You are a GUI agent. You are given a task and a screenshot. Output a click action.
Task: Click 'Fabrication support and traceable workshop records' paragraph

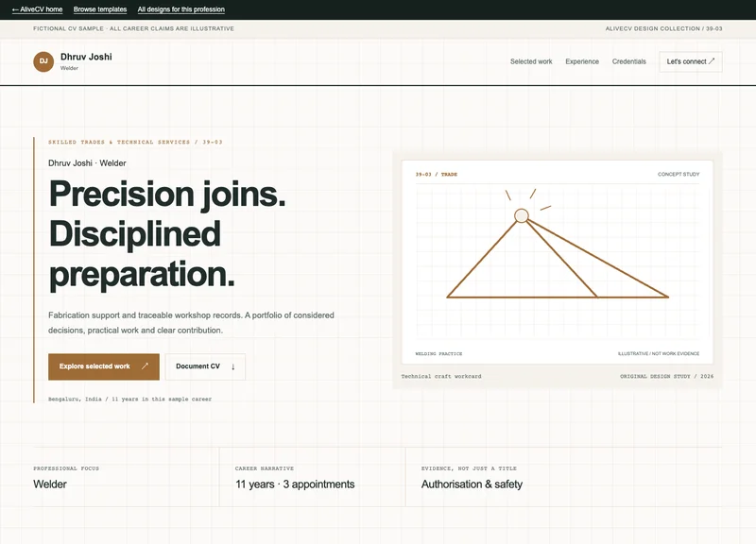191,322
